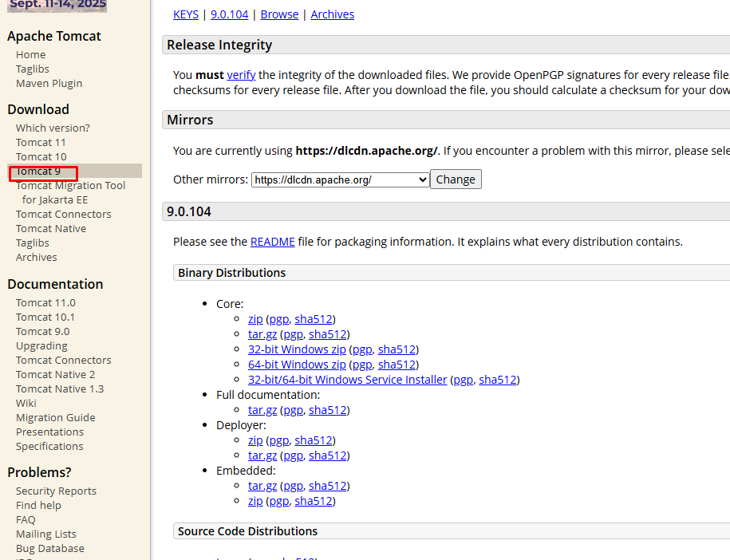Click the verify link in Release Integrity
The height and width of the screenshot is (560, 730).
pos(241,75)
